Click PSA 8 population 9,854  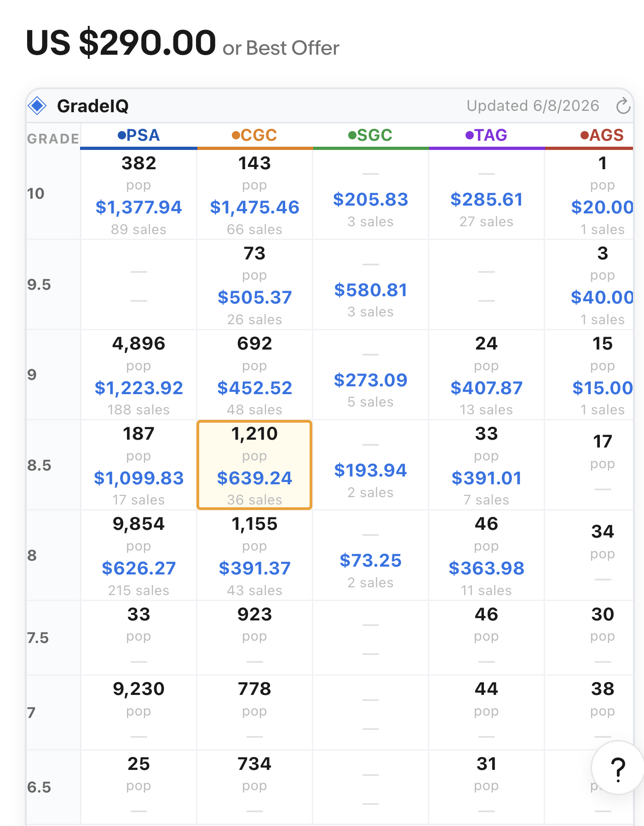click(138, 524)
